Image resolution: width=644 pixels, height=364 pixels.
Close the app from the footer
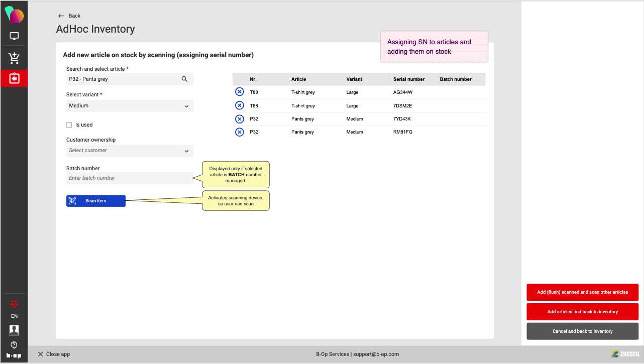pyautogui.click(x=54, y=354)
